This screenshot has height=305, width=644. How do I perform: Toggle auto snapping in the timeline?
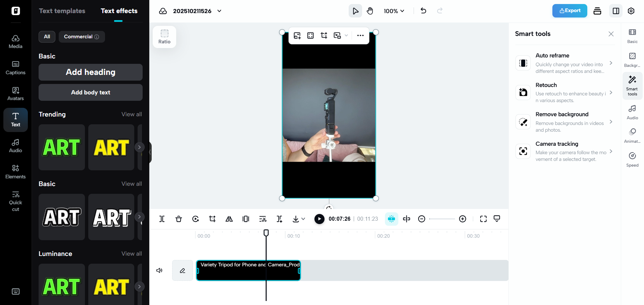[x=391, y=219]
